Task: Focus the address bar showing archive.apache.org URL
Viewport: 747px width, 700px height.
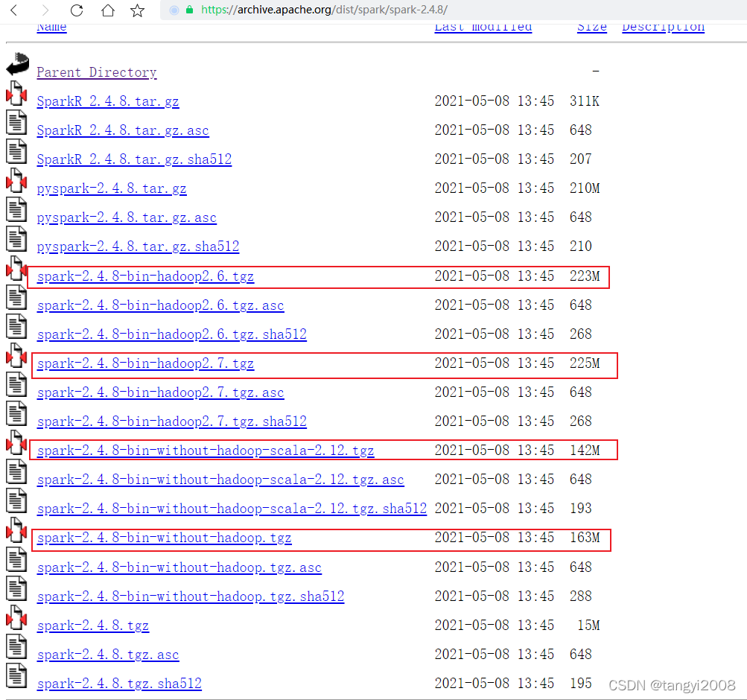Action: 453,10
